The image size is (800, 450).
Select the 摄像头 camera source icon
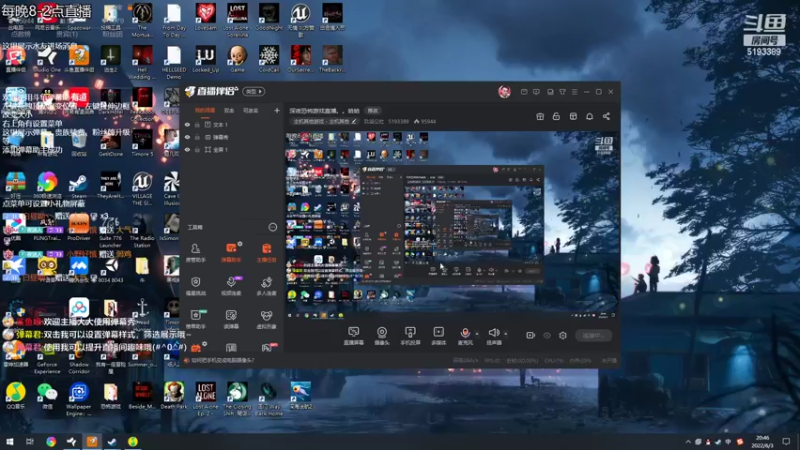(382, 333)
